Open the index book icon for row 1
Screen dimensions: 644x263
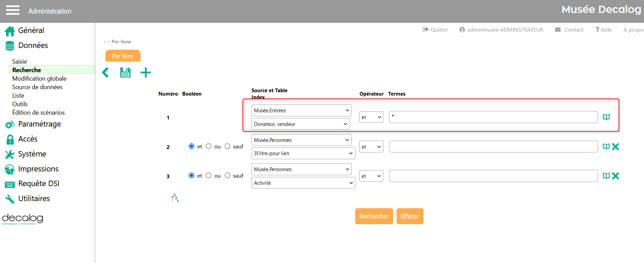(606, 117)
